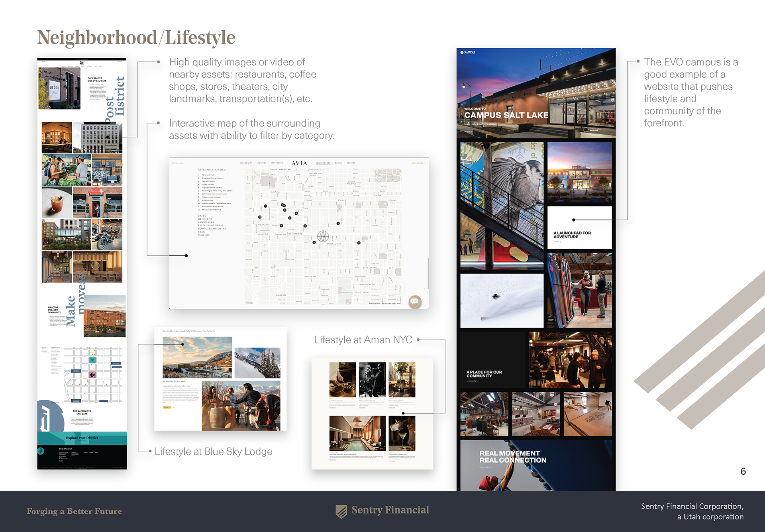Open the friends toasting at barrel photo
Viewport: 765px width, 532px height.
pyautogui.click(x=241, y=406)
